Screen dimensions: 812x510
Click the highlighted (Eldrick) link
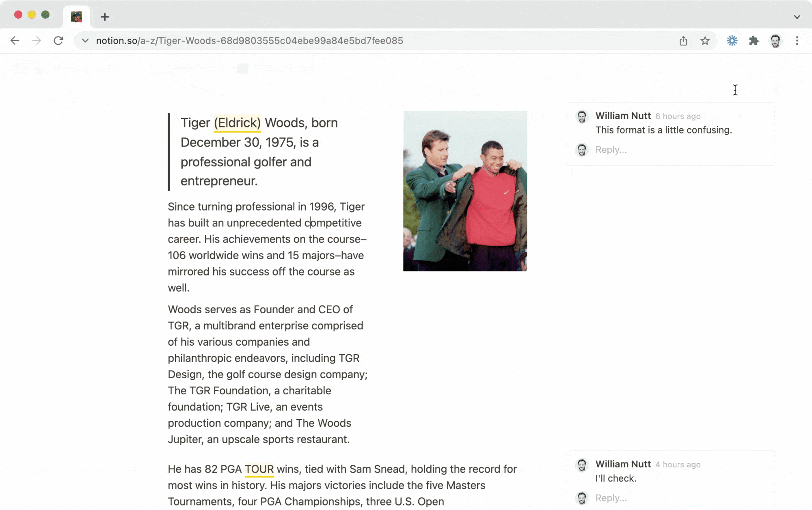point(237,123)
